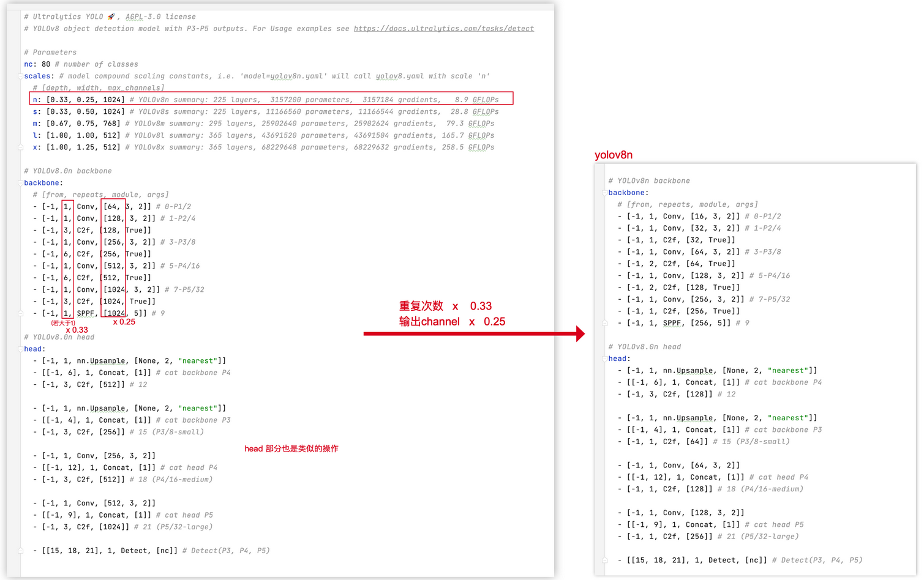Click the 'nc: 80' parameter line
This screenshot has width=924, height=580.
[81, 64]
